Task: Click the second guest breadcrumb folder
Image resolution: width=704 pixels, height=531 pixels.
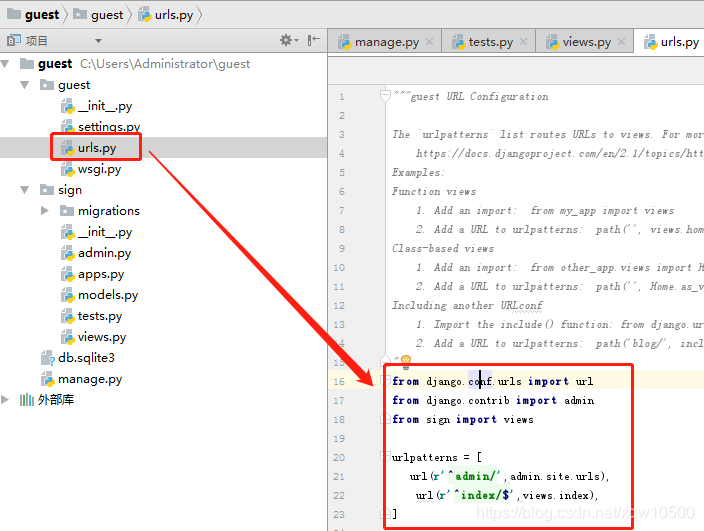Action: (98, 15)
